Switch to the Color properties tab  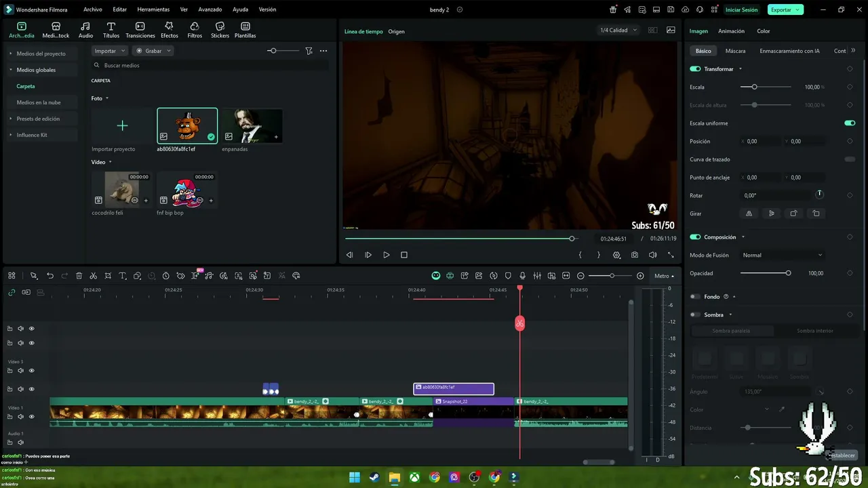coord(764,31)
